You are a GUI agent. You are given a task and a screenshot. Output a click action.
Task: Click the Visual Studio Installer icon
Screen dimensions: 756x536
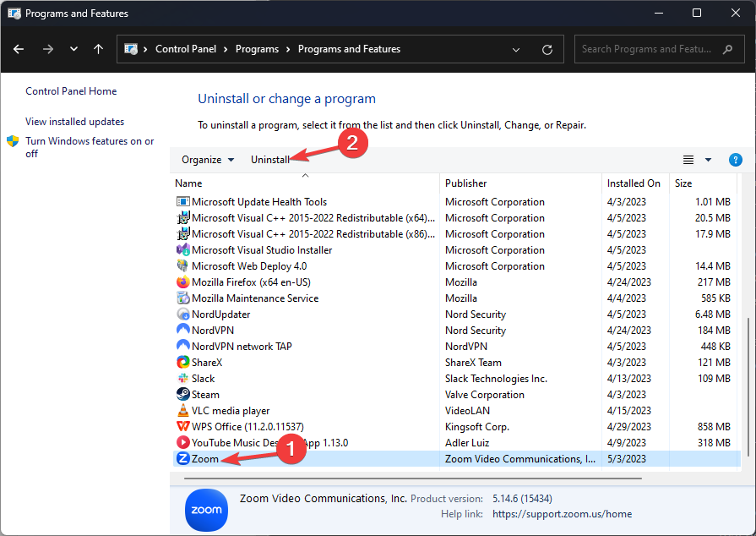pyautogui.click(x=182, y=250)
